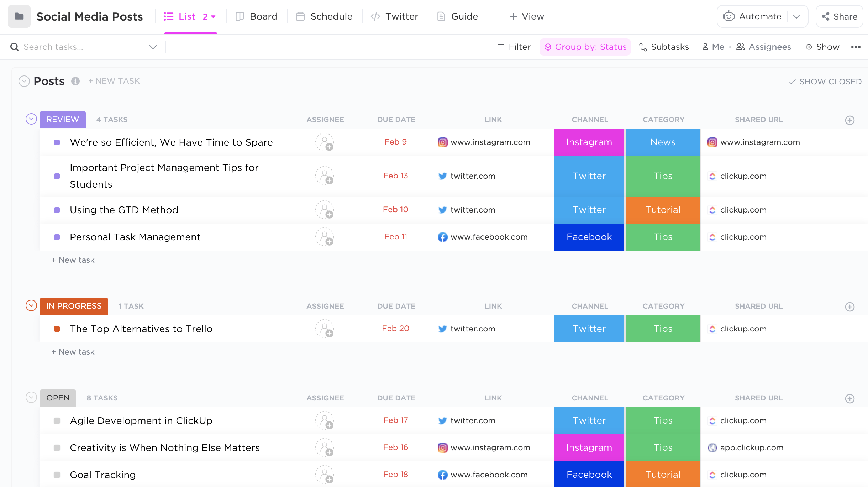The height and width of the screenshot is (487, 868).
Task: Click the Instagram channel color swatch
Action: click(x=589, y=142)
